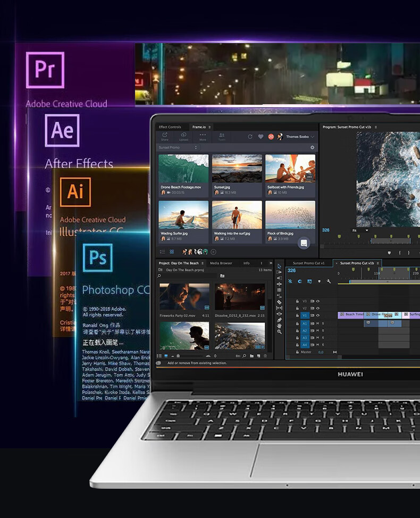This screenshot has height=518, width=420.
Task: Open timeline wrench display settings
Action: pyautogui.click(x=329, y=281)
